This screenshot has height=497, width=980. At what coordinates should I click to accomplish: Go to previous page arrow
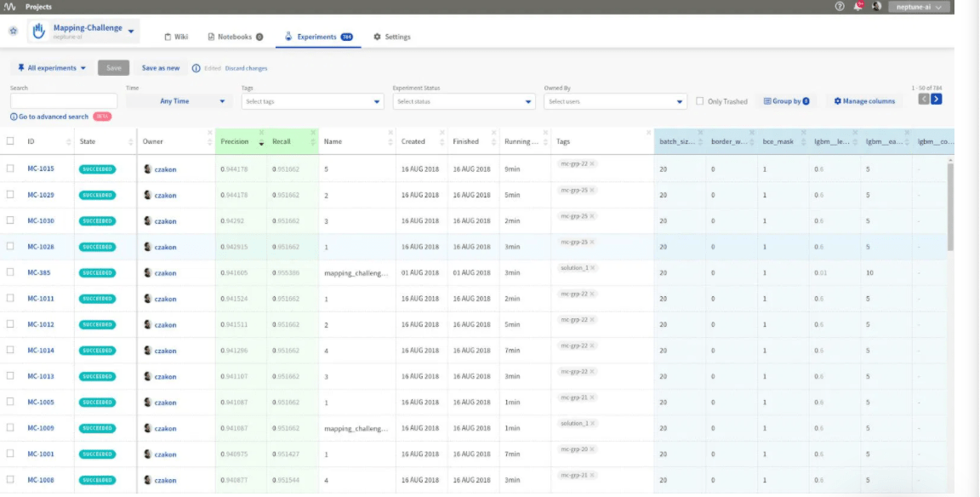coord(924,100)
